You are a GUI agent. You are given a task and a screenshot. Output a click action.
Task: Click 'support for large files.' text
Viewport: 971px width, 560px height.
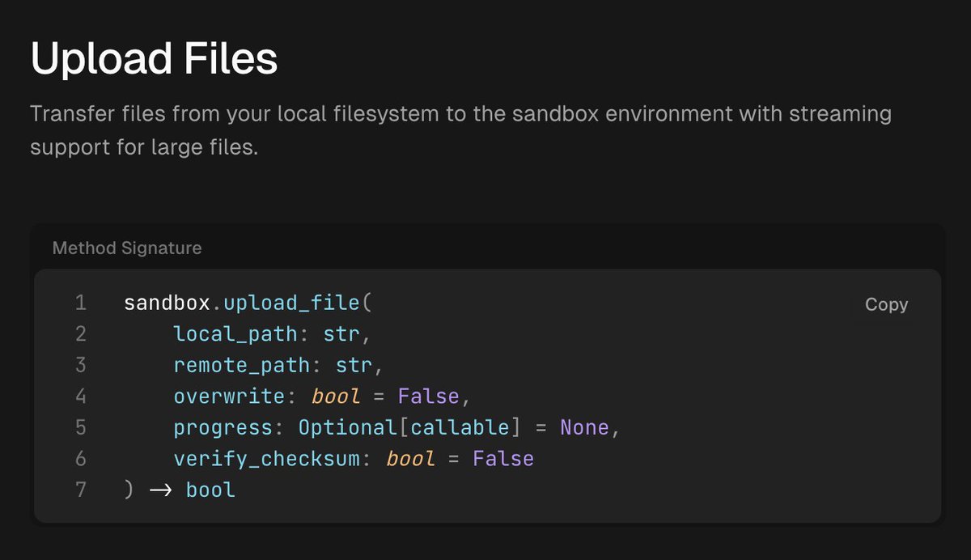[144, 149]
